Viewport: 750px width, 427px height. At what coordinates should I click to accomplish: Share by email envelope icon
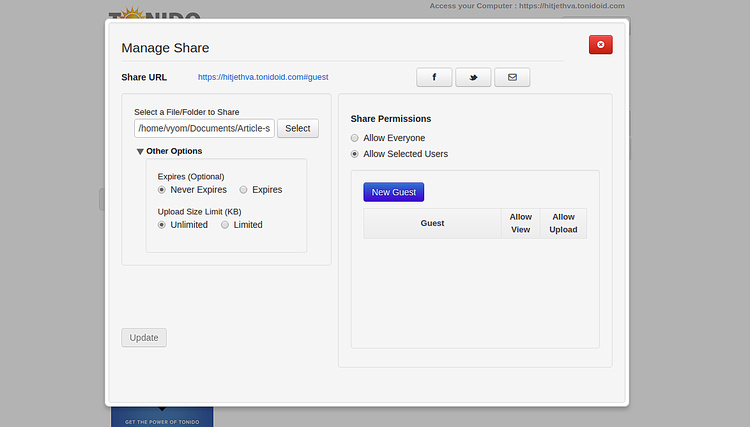[x=512, y=77]
